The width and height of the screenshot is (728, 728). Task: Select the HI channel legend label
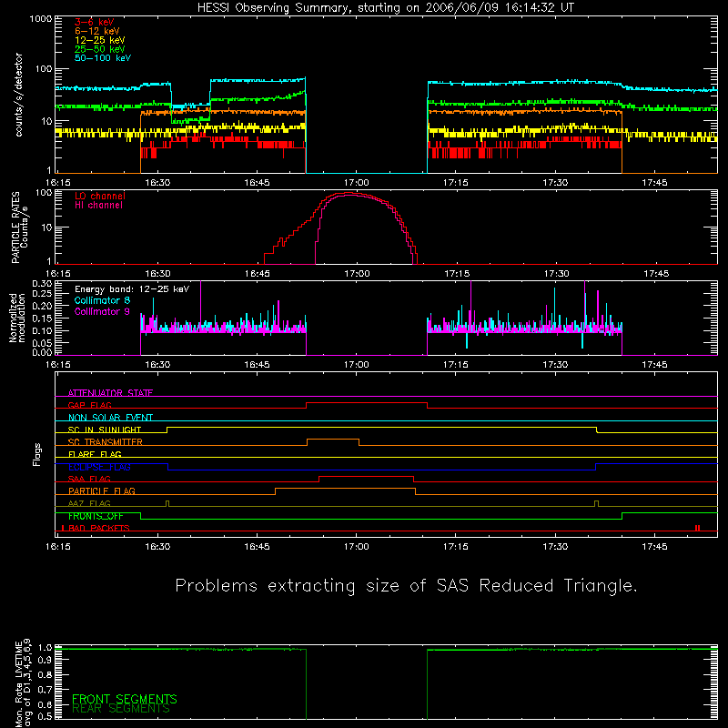tap(98, 206)
